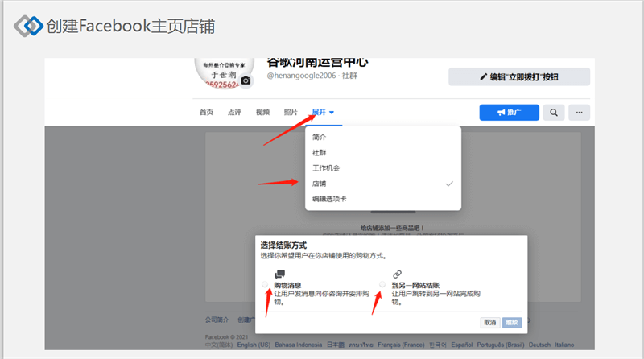Image resolution: width=644 pixels, height=359 pixels.
Task: Switch to the 照片 tab
Action: [291, 112]
